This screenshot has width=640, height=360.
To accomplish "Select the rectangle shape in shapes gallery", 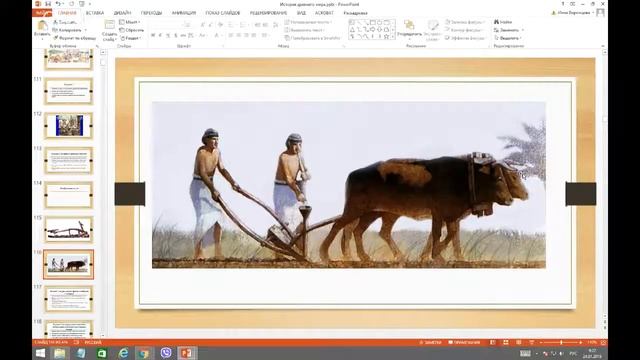I will 373,22.
